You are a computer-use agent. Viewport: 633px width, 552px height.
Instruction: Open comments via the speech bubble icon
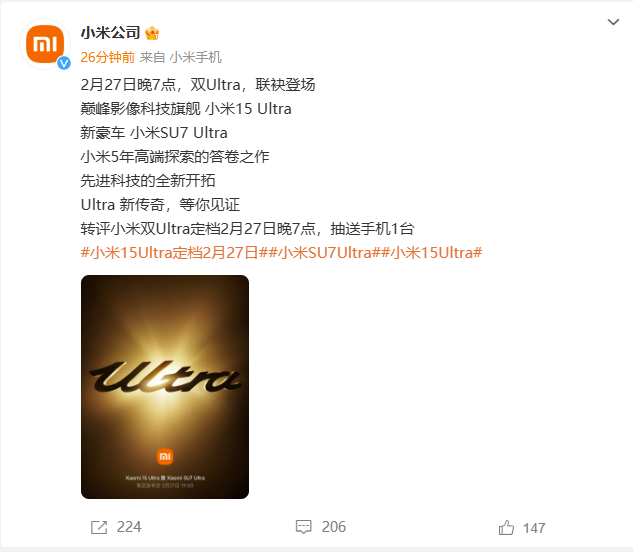pos(304,527)
